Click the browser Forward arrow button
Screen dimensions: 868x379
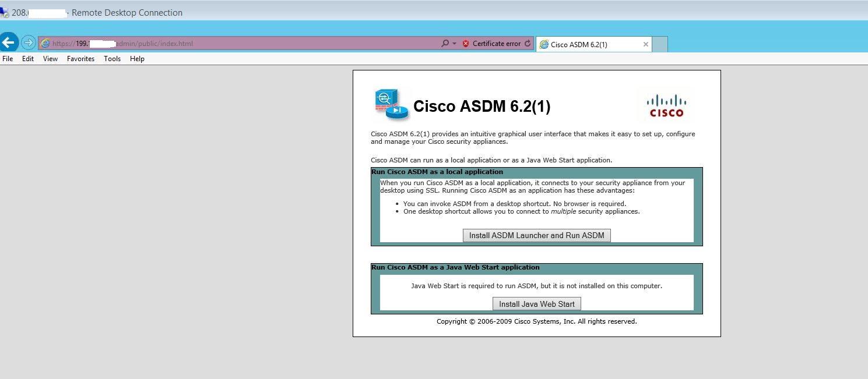(x=28, y=42)
